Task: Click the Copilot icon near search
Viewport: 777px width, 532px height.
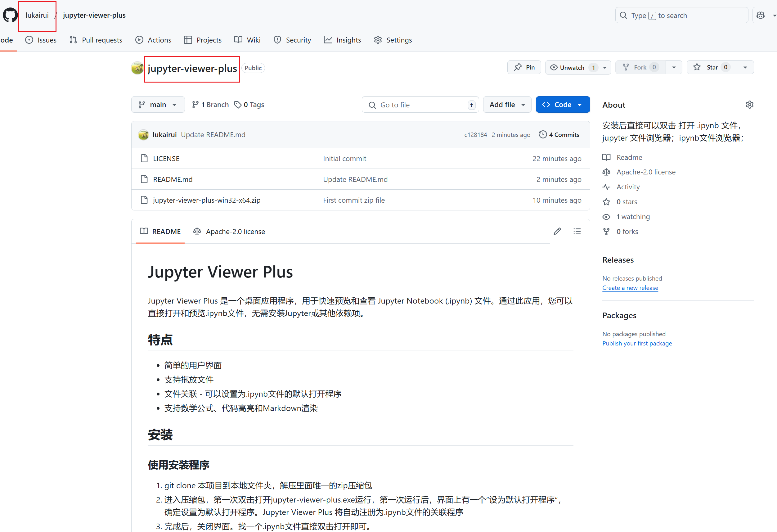Action: click(760, 16)
